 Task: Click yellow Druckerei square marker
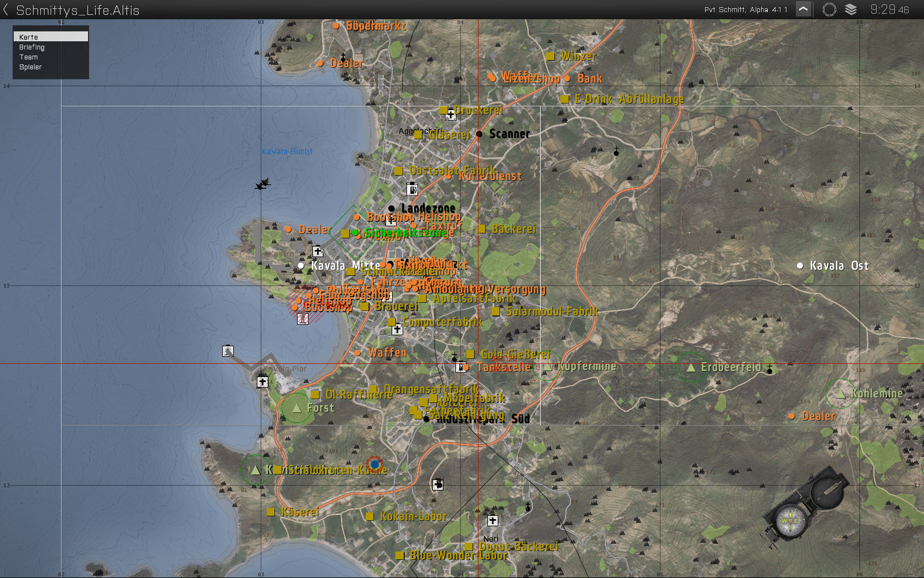pos(443,110)
